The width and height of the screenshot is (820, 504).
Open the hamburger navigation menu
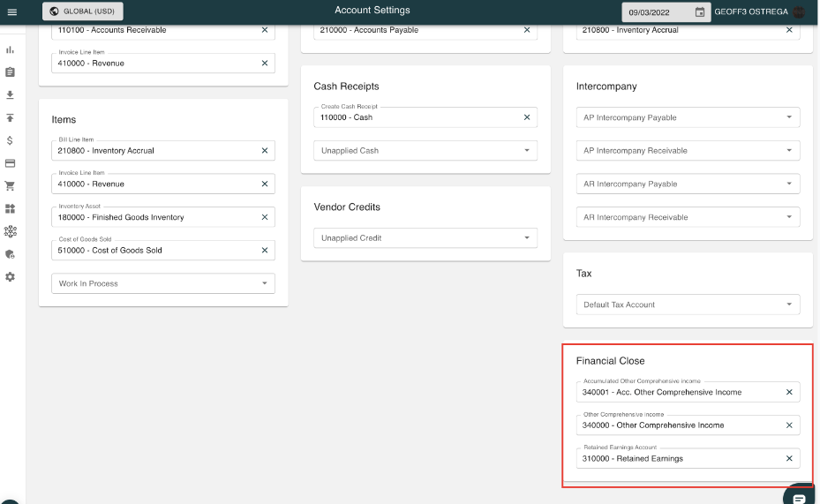tap(12, 12)
